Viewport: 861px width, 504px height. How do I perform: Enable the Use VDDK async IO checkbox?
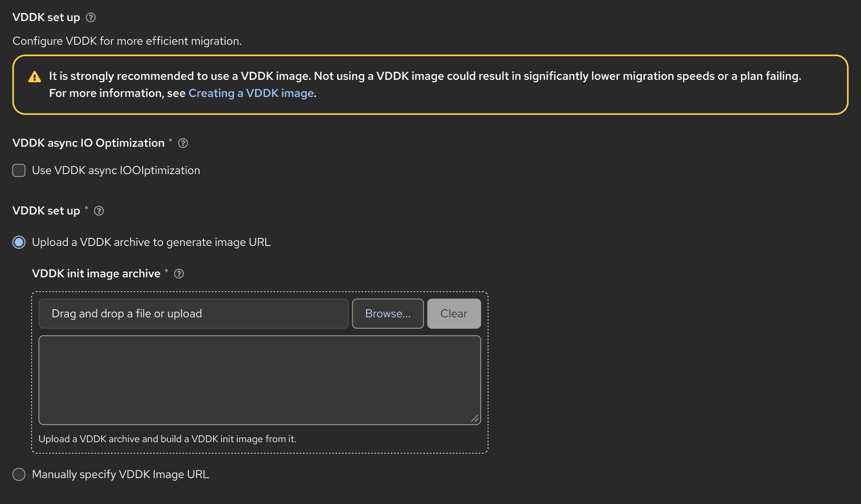(19, 171)
